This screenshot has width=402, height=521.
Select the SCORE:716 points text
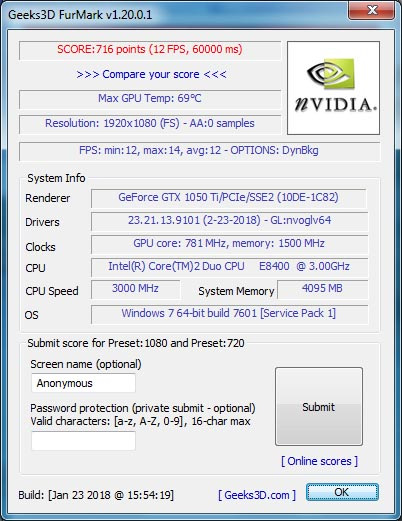(150, 49)
